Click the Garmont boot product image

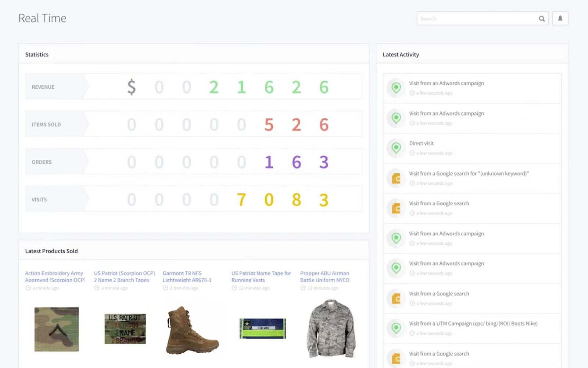click(x=191, y=330)
